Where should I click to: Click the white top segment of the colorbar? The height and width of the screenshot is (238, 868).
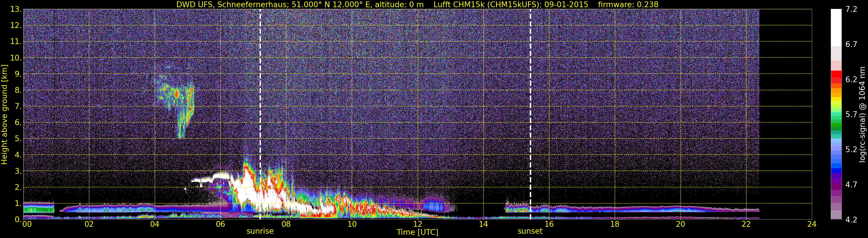tap(836, 28)
